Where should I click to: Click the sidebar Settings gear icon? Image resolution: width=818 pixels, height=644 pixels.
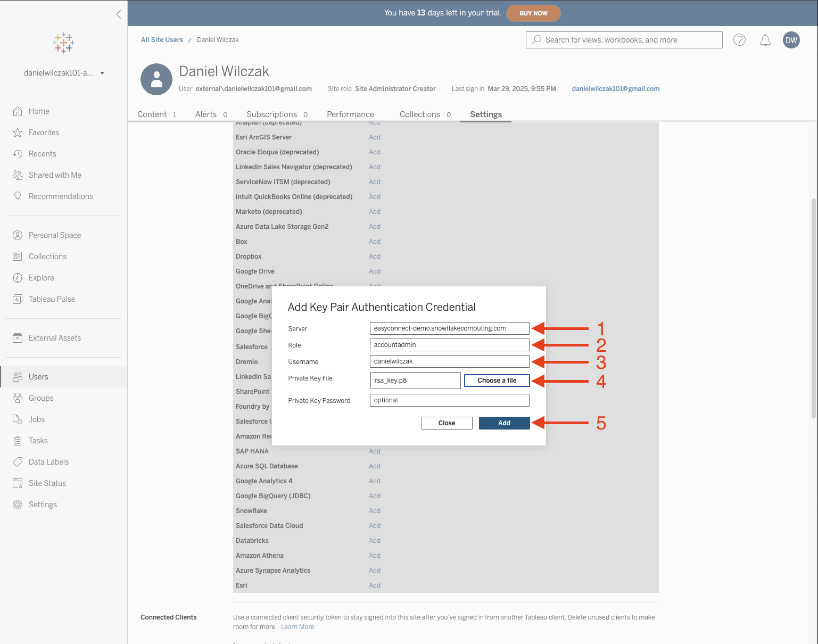point(18,505)
